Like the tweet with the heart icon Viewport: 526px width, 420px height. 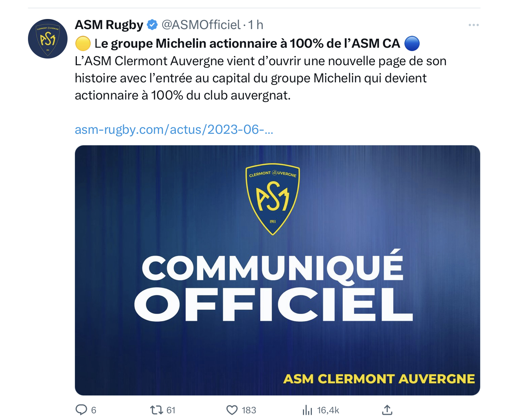pos(232,410)
